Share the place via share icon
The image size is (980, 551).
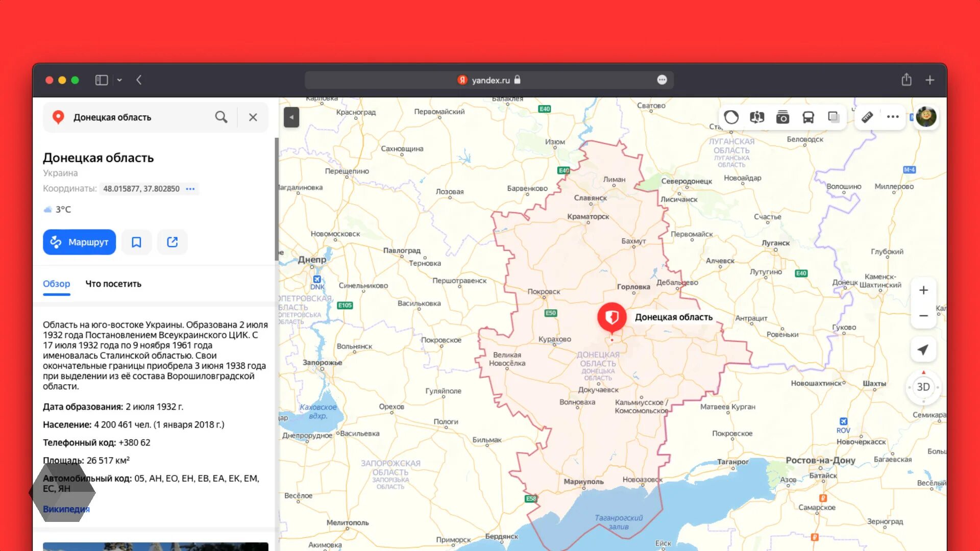(173, 242)
